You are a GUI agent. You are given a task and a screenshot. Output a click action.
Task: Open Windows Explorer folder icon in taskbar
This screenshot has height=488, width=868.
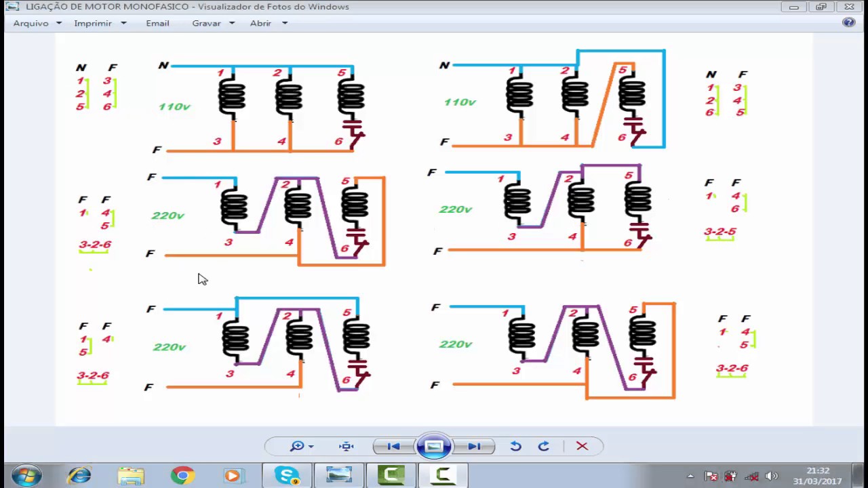[x=131, y=475]
